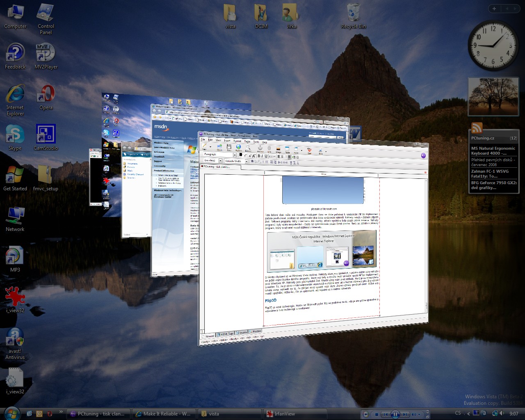The image size is (525, 420).
Task: Open the Tools menu in Nvu
Action: (256, 142)
